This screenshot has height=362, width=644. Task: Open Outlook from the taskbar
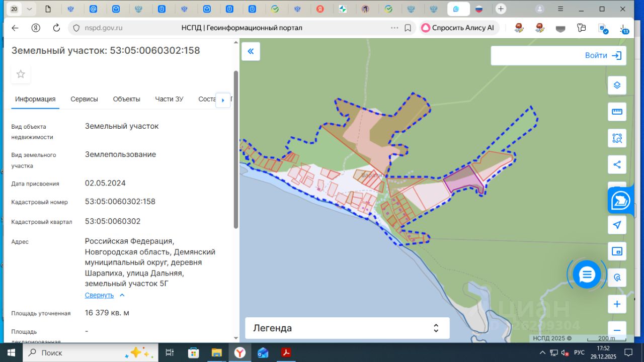tap(263, 352)
